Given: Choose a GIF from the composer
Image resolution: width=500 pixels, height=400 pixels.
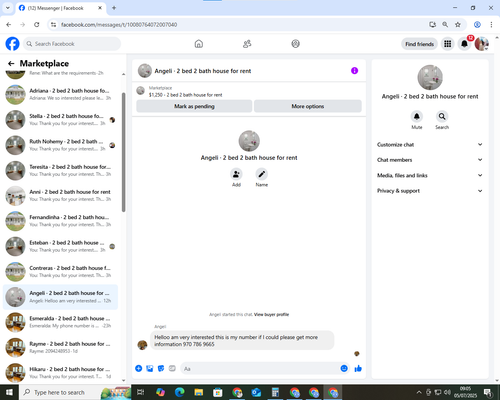Looking at the screenshot, I should coord(172,368).
